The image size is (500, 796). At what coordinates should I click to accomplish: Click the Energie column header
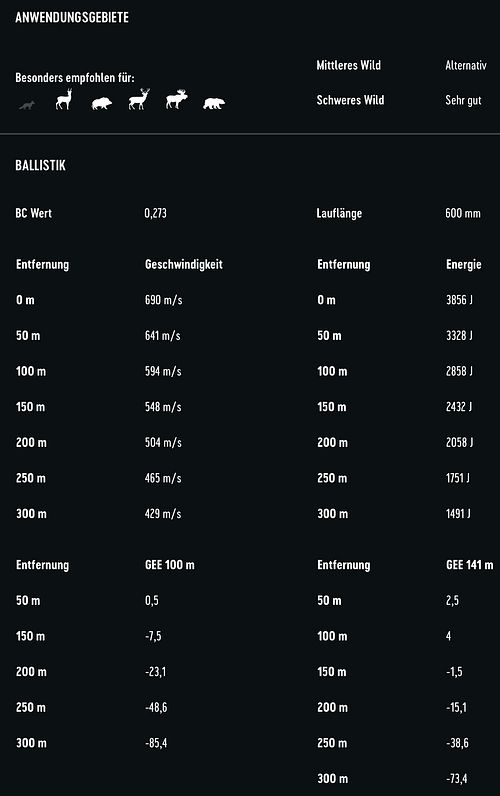tap(463, 264)
